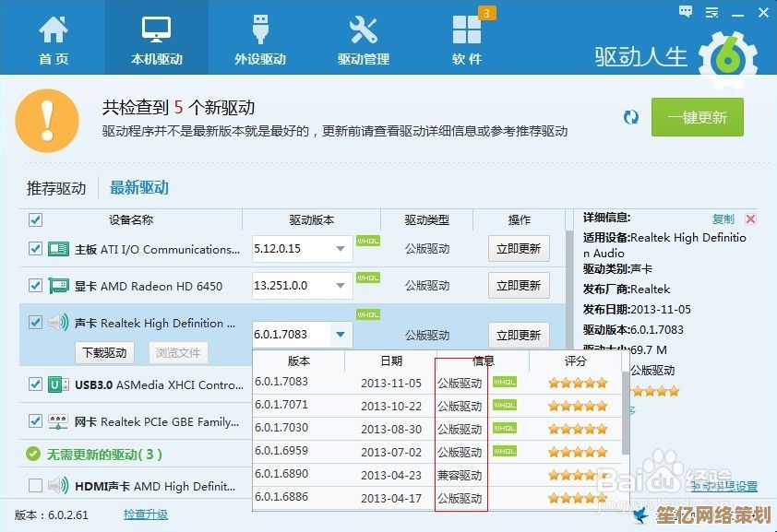Click the speaker icon for HDMI声卡 AMD
This screenshot has width=777, height=532.
click(58, 486)
